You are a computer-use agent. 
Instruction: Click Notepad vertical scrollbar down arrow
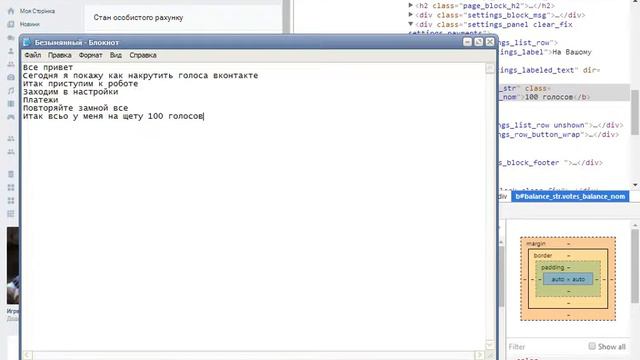(x=490, y=345)
